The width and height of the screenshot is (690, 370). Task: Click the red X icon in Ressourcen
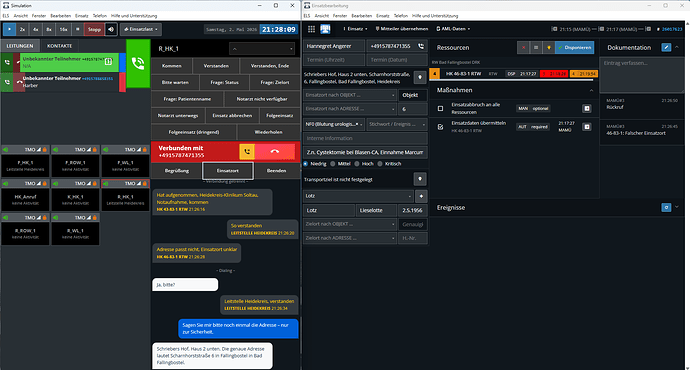pos(523,48)
